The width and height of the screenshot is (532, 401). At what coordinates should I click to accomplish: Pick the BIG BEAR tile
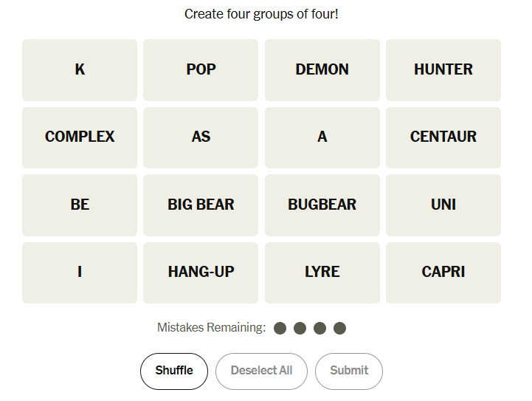[x=201, y=205]
